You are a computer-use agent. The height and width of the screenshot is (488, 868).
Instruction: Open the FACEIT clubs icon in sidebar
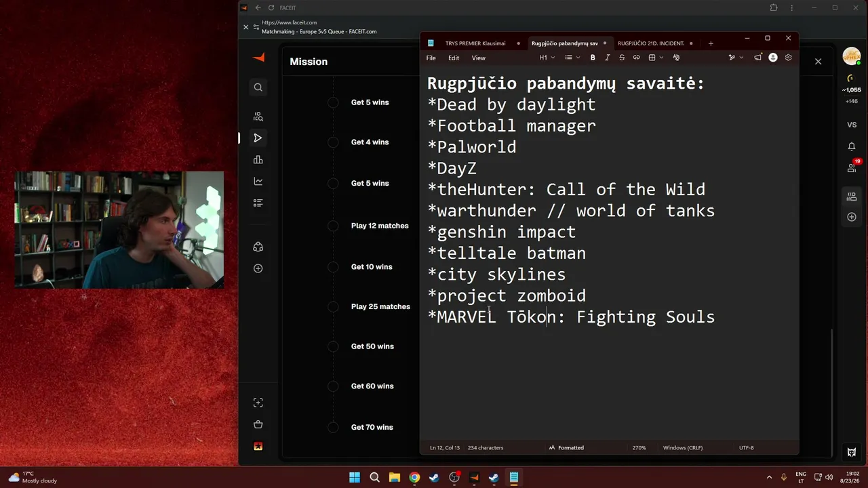258,247
